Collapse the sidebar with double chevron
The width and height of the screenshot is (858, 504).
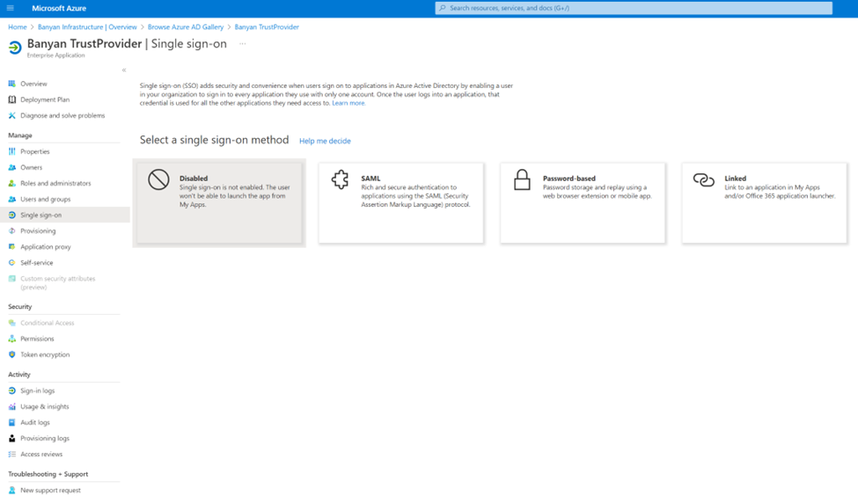pos(124,70)
